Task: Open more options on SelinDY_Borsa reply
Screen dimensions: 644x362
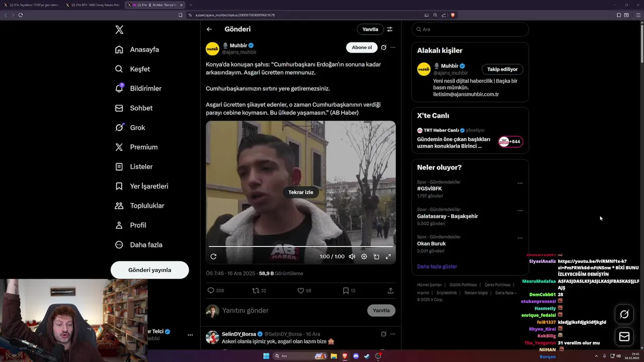Action: pos(393,334)
